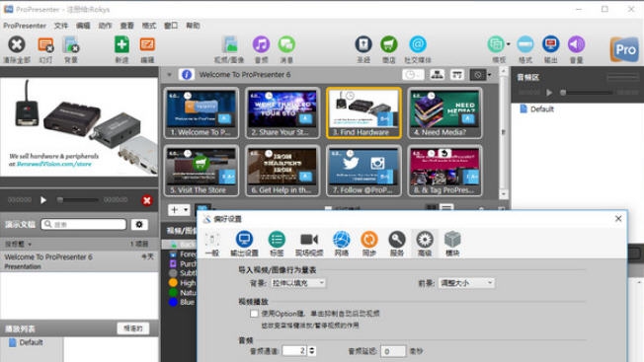644x362 pixels.
Task: Click the clear background toolbar icon
Action: tap(71, 44)
